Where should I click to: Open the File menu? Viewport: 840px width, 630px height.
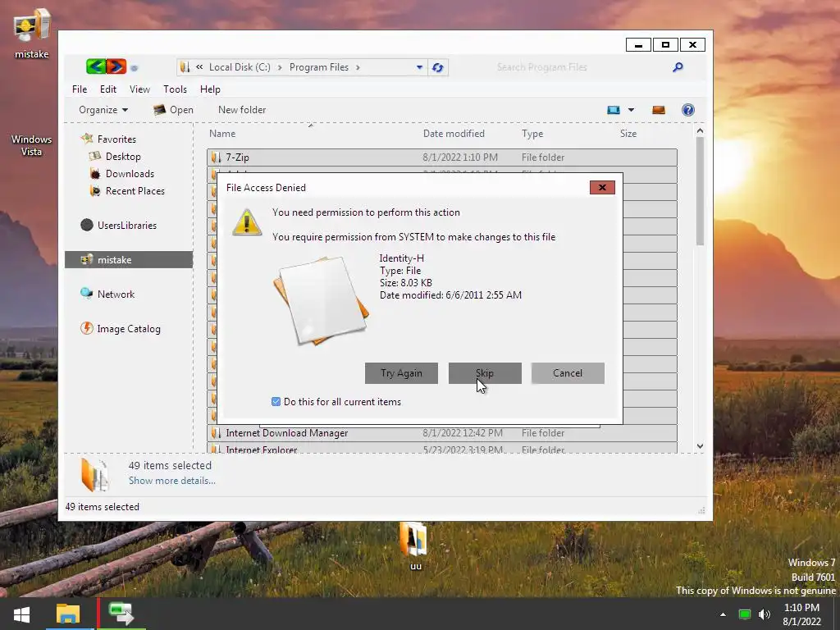[x=80, y=89]
